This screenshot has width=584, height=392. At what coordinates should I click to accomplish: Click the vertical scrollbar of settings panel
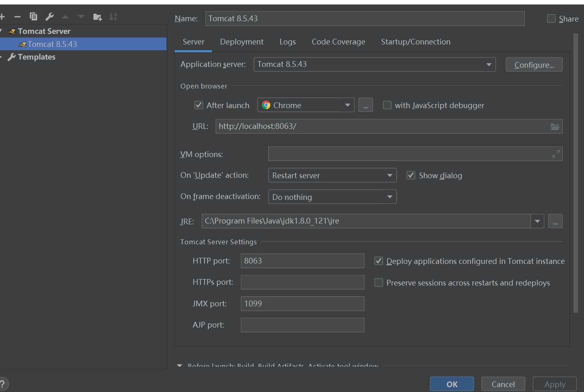[x=576, y=173]
